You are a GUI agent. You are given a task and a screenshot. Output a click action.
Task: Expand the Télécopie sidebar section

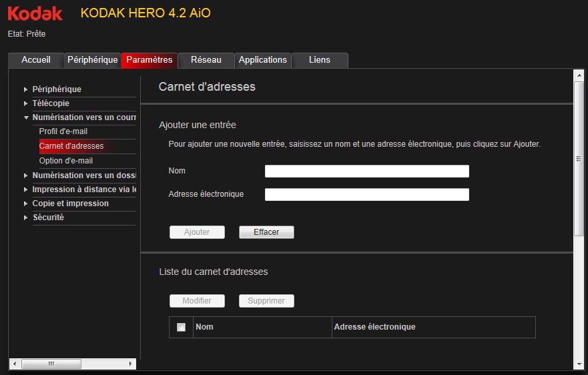pos(51,103)
